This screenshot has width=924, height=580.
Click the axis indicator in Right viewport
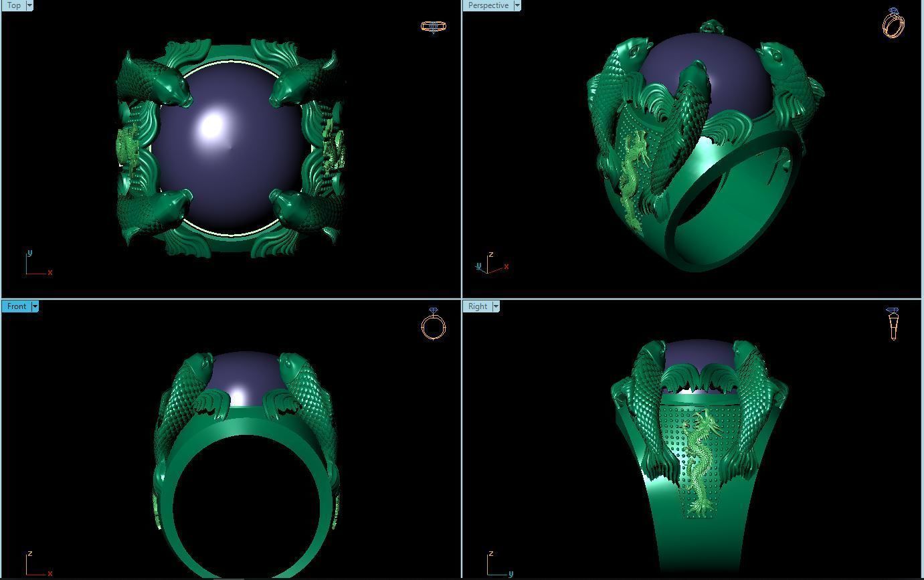point(500,564)
